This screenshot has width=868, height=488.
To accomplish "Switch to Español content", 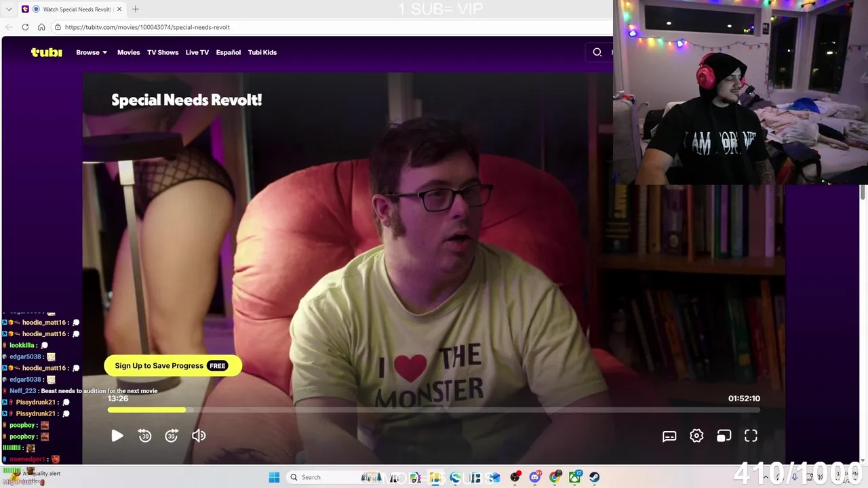I will point(229,52).
